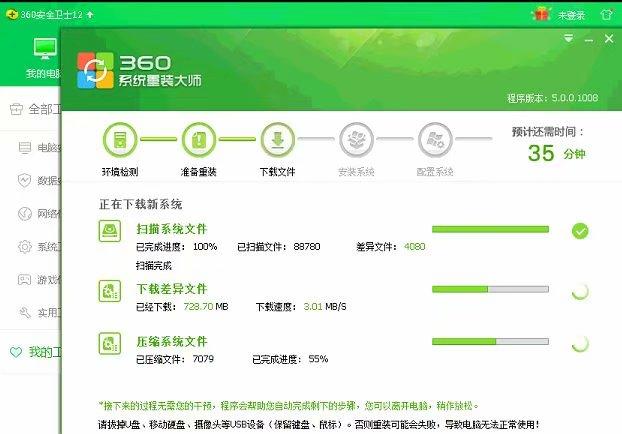Image resolution: width=622 pixels, height=434 pixels.
Task: Open the dropdown menu arrow in reinstall window title
Action: [x=568, y=38]
